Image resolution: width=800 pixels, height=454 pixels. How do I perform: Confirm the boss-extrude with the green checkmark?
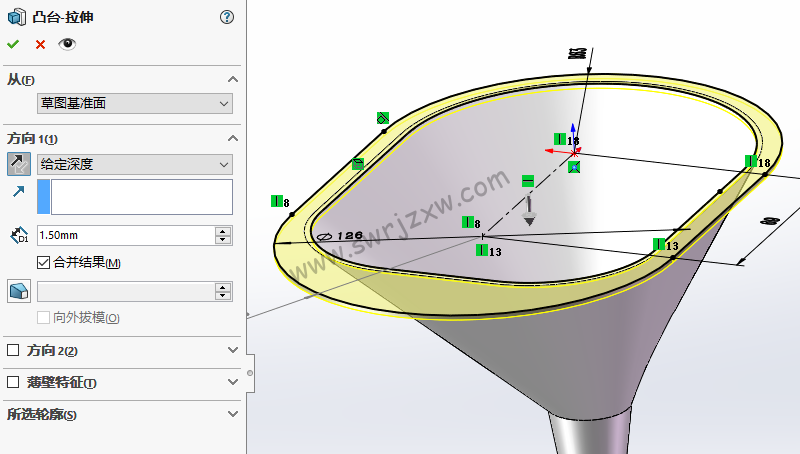click(x=13, y=44)
